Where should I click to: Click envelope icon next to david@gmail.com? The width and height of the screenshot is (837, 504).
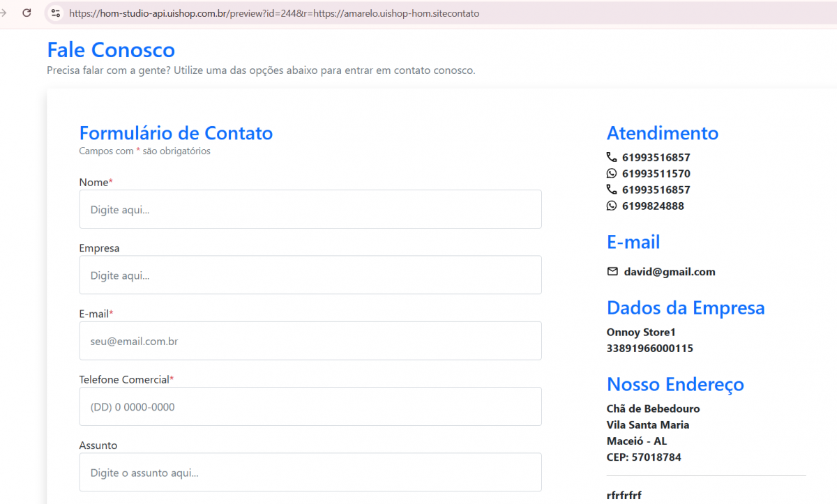click(x=612, y=272)
